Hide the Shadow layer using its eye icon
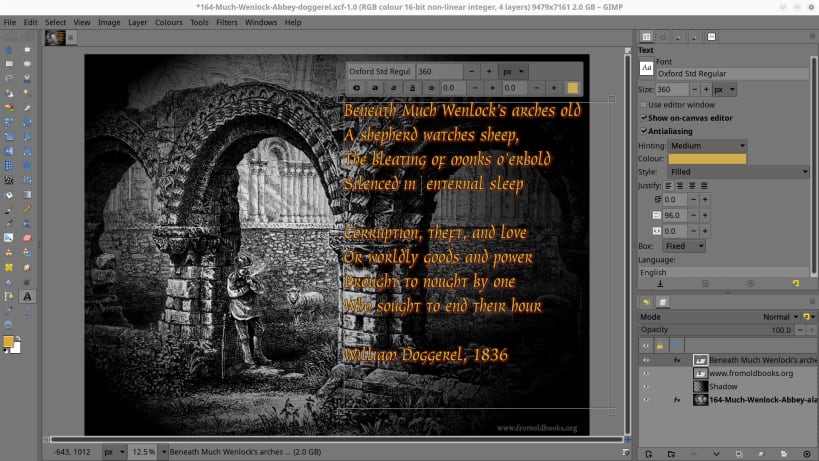Screen dimensions: 819x461 (x=646, y=386)
